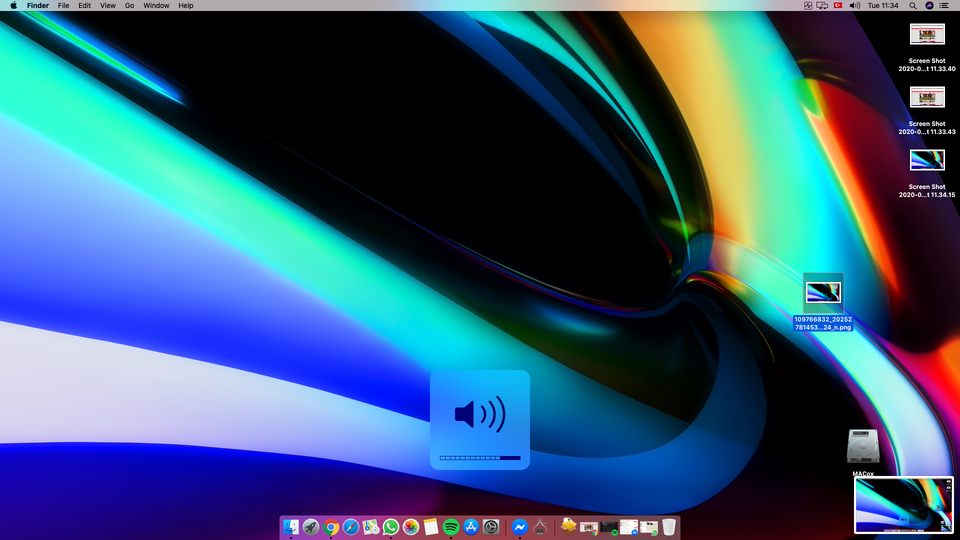Open the Turkish flag input source menu

pyautogui.click(x=839, y=6)
